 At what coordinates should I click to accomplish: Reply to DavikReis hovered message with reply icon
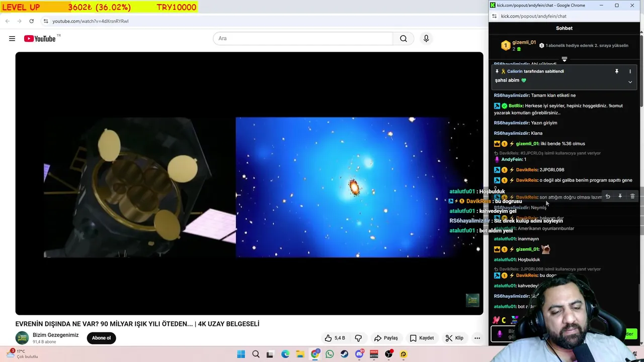point(608,197)
